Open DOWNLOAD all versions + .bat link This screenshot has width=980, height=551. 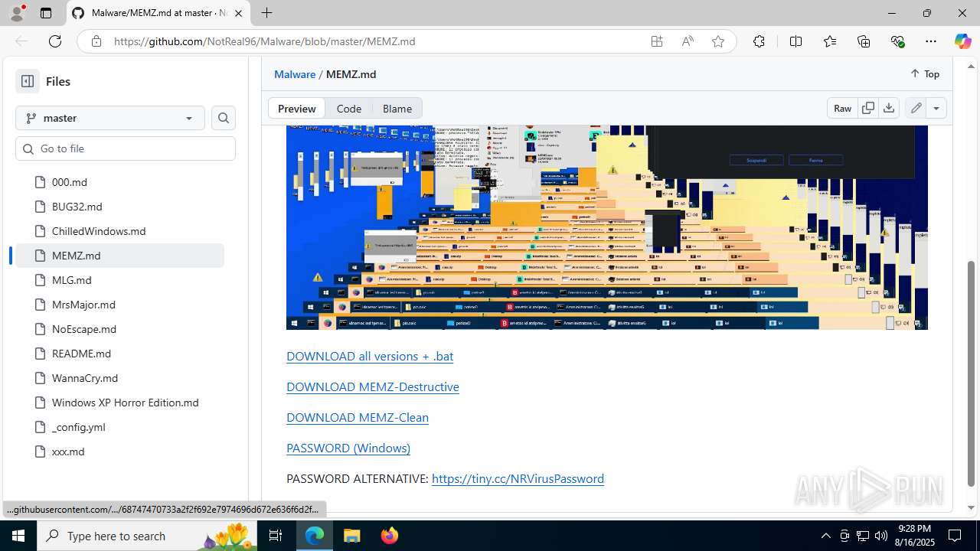tap(370, 356)
